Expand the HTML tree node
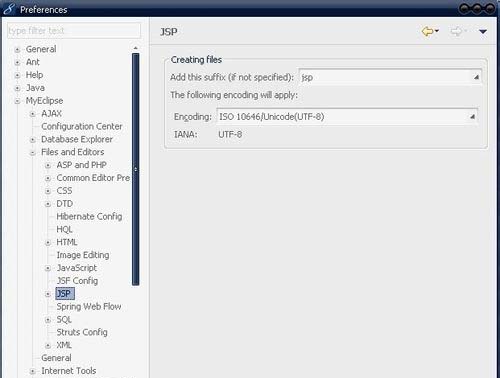 [x=48, y=243]
